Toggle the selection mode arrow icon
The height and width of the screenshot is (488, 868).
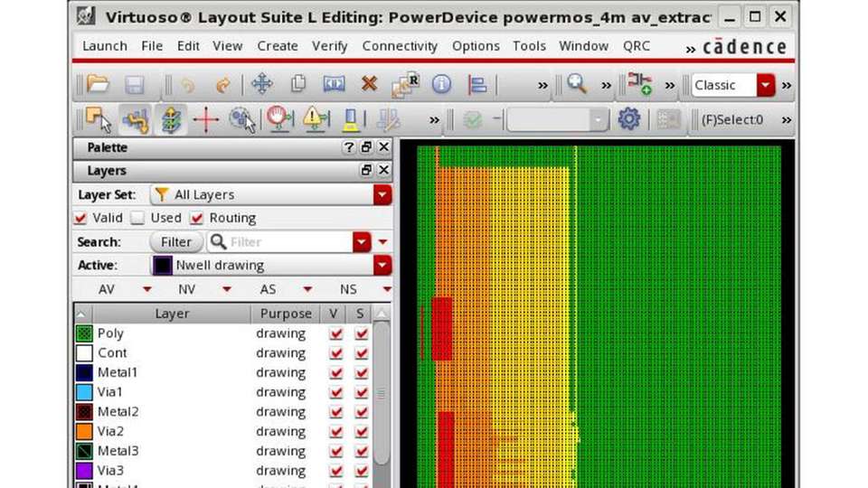99,119
